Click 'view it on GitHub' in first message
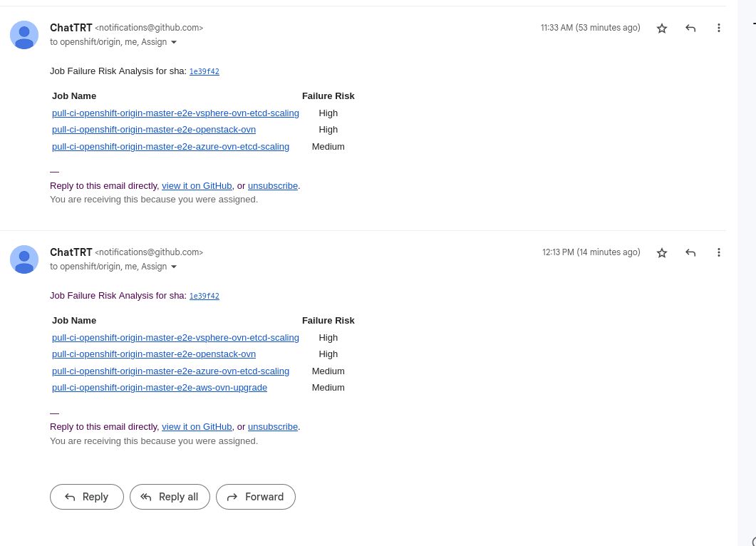 tap(197, 186)
